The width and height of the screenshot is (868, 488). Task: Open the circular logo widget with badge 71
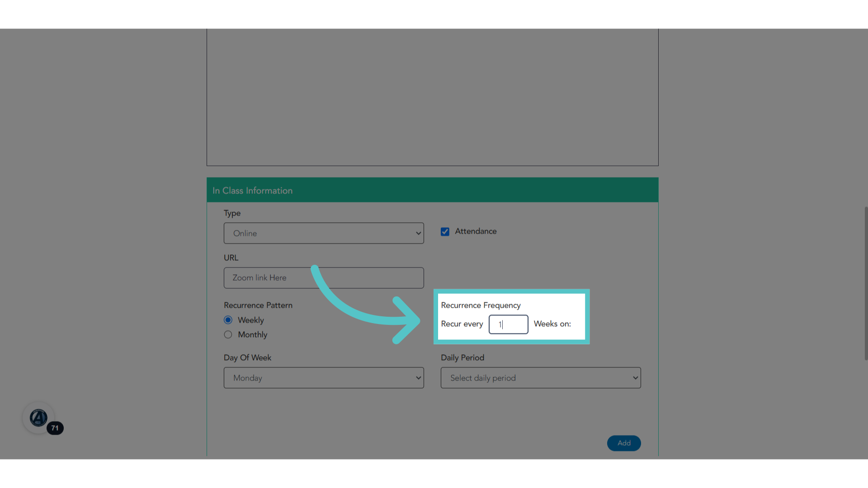39,418
